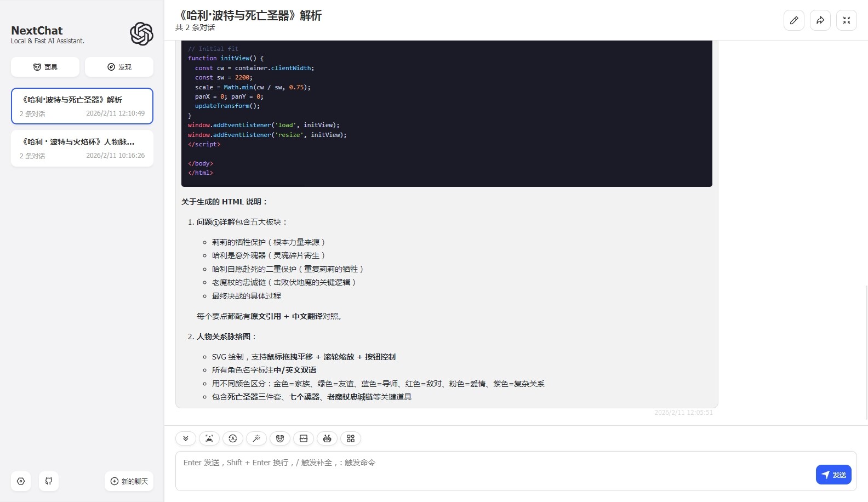Image resolution: width=868 pixels, height=502 pixels.
Task: Click the bullet 所有角色名字标注中/英文双语
Action: 264,370
